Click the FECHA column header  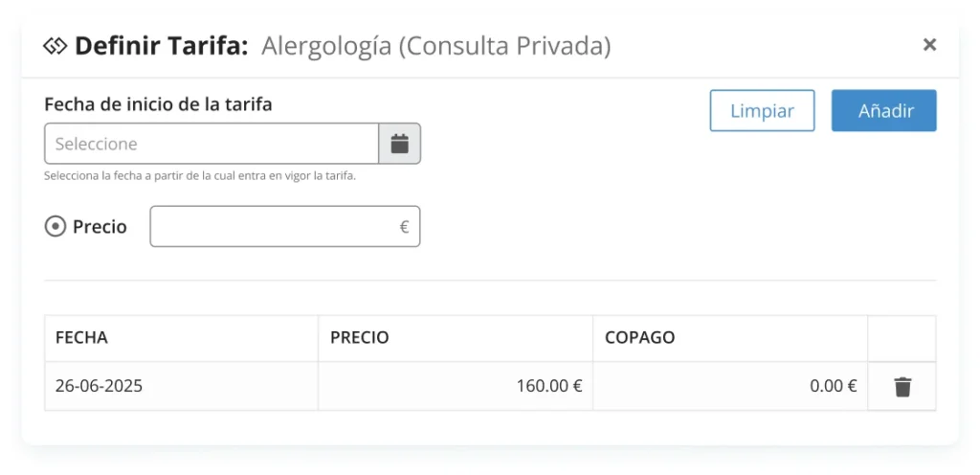(82, 338)
